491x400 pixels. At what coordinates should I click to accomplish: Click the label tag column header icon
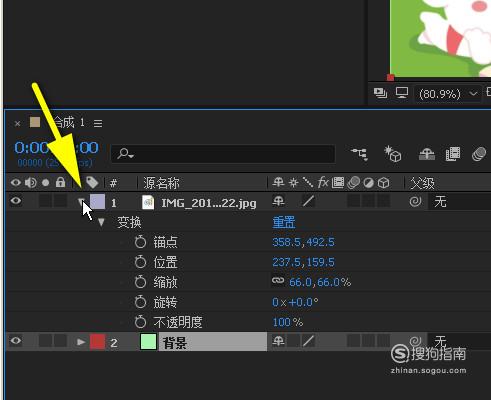[92, 182]
